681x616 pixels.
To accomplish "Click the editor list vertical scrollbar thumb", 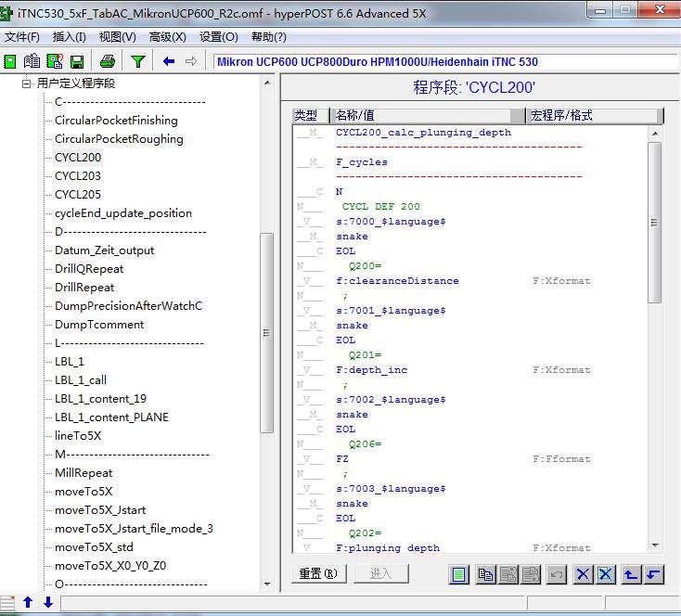I will tap(654, 223).
